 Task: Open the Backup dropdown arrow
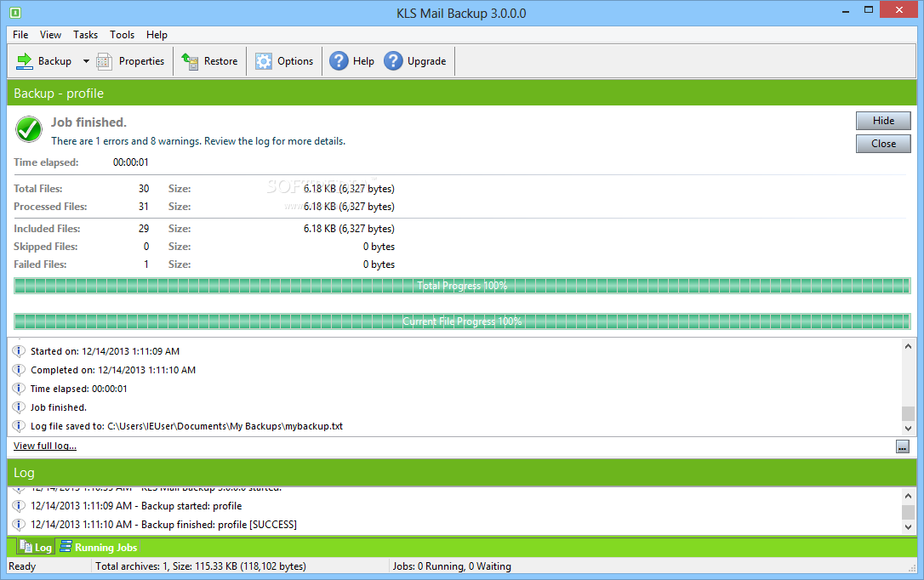[x=86, y=61]
